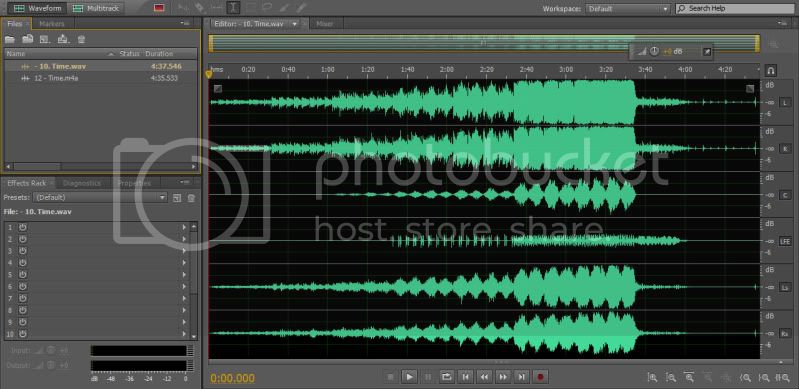Move playhead to next marker
The width and height of the screenshot is (799, 389).
(x=522, y=377)
